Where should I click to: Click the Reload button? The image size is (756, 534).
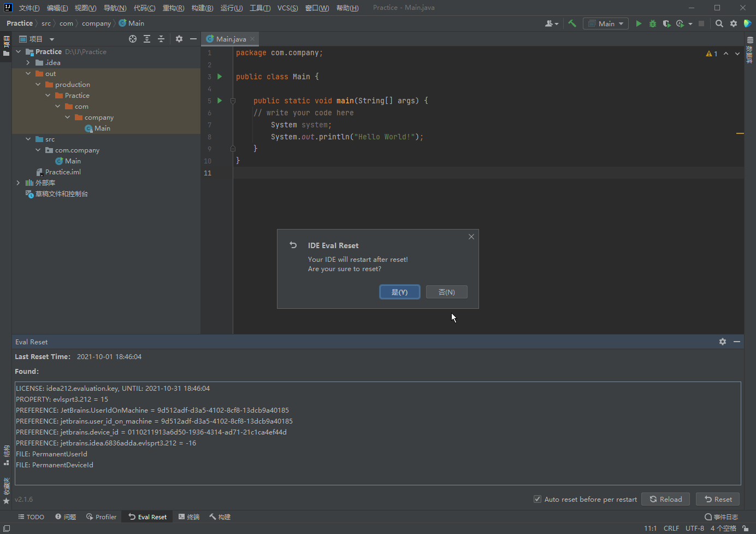coord(665,499)
